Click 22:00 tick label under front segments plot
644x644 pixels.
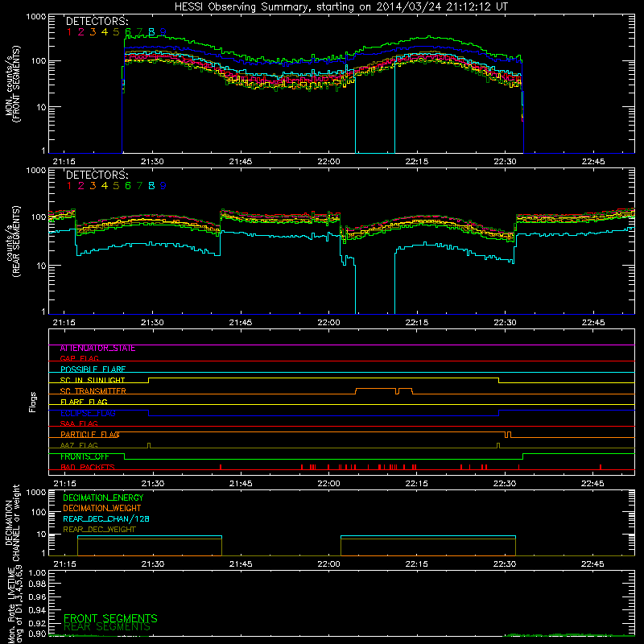click(328, 162)
